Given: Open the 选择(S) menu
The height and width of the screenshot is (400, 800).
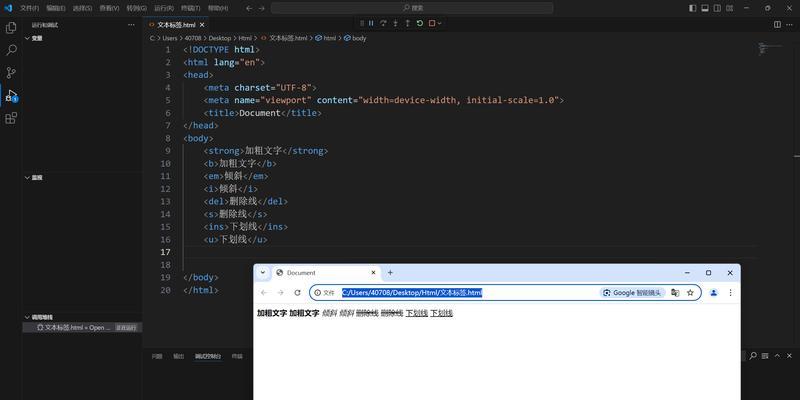Looking at the screenshot, I should coord(82,8).
